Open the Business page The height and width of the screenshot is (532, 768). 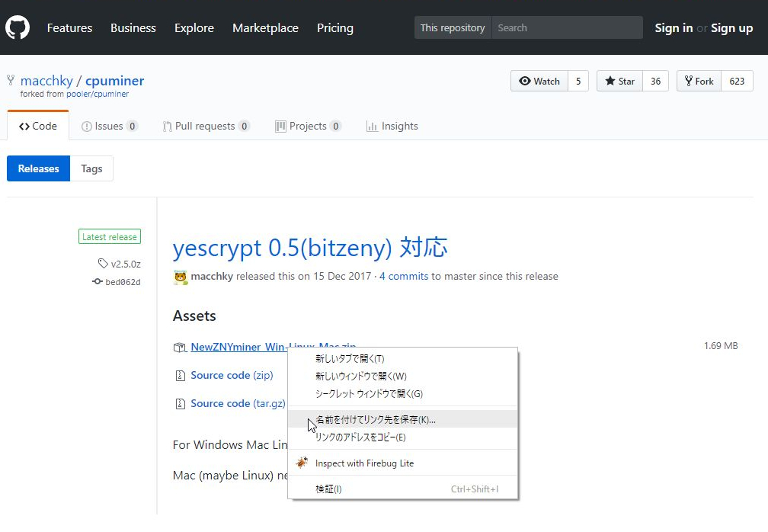pos(133,28)
